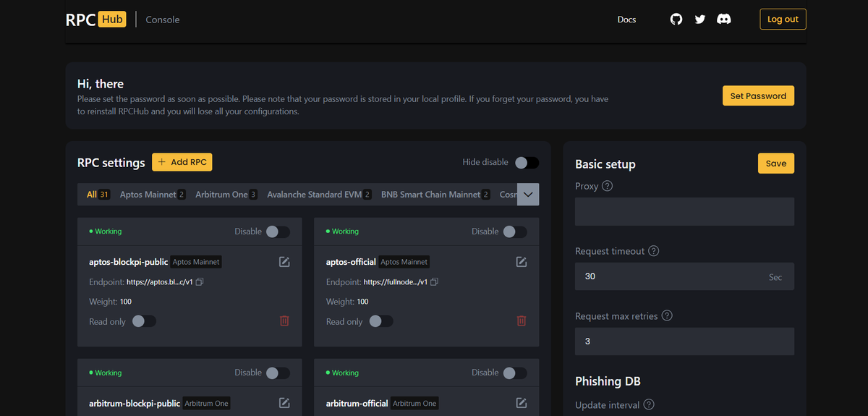
Task: Open the Docs link
Action: pyautogui.click(x=626, y=20)
